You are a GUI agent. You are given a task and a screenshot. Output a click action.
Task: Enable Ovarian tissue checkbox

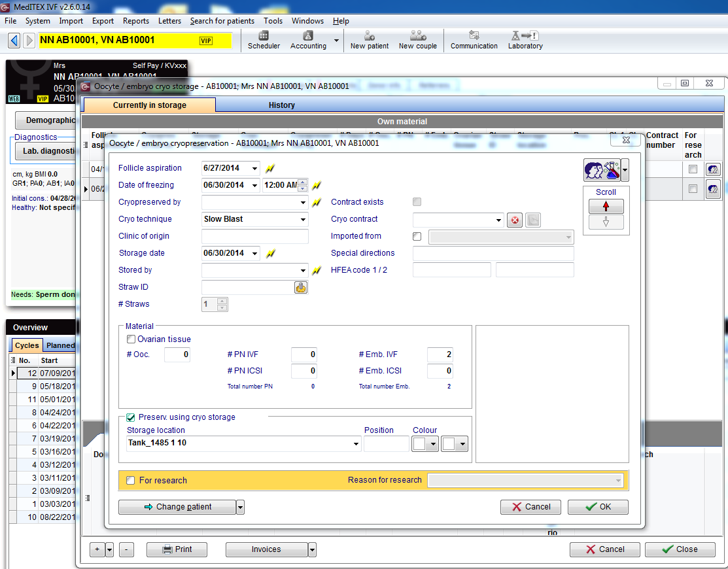[131, 339]
